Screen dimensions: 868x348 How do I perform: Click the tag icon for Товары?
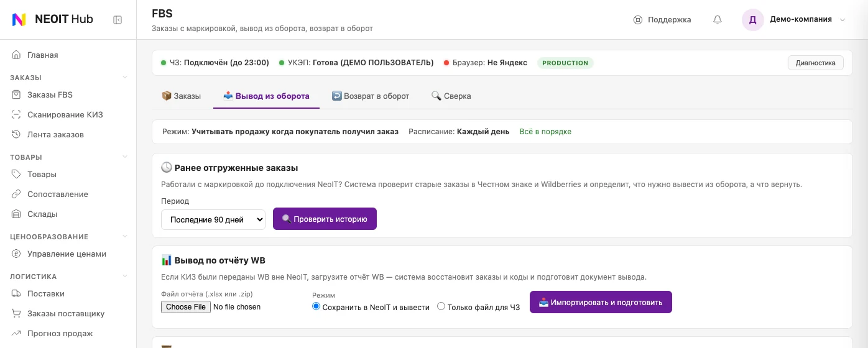tap(16, 174)
